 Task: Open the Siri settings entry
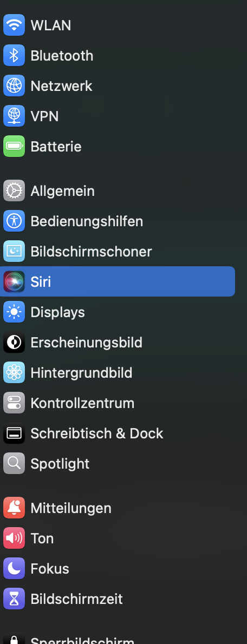click(118, 282)
